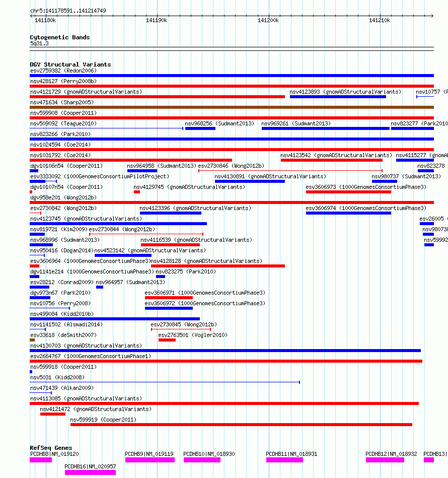This screenshot has height=478, width=448.
Task: Open nsv4130891 gnomAD structural variant bar
Action: [x=250, y=181]
